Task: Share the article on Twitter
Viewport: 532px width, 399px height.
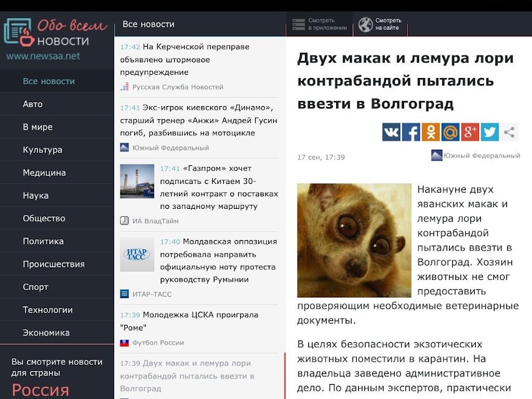Action: pos(490,132)
